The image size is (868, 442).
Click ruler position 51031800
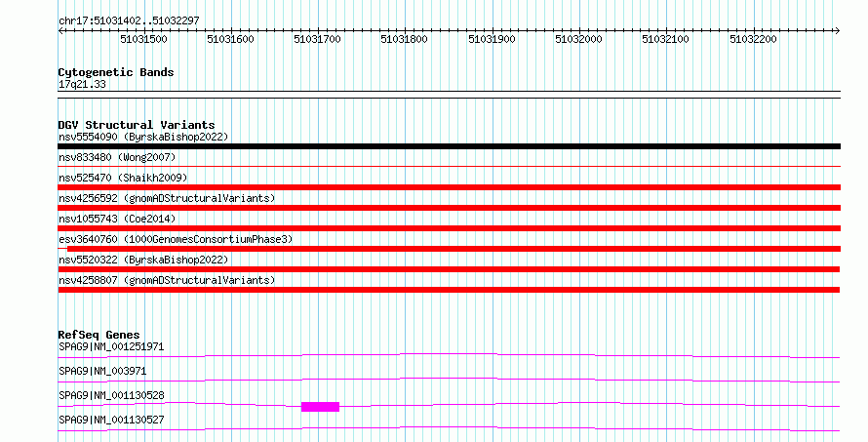point(405,39)
